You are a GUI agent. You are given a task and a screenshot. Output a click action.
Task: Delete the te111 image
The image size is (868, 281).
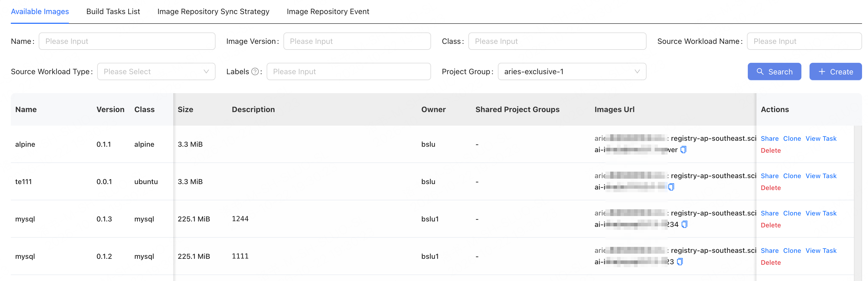click(x=771, y=188)
